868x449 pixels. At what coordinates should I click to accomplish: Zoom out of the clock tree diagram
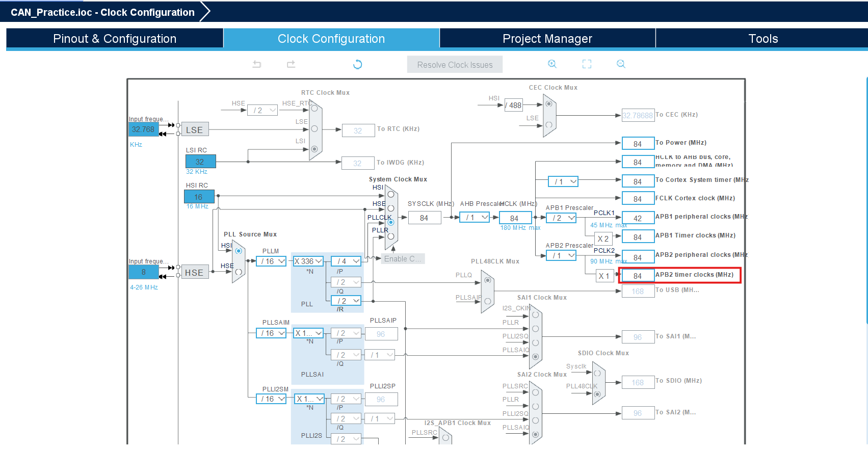coord(621,64)
